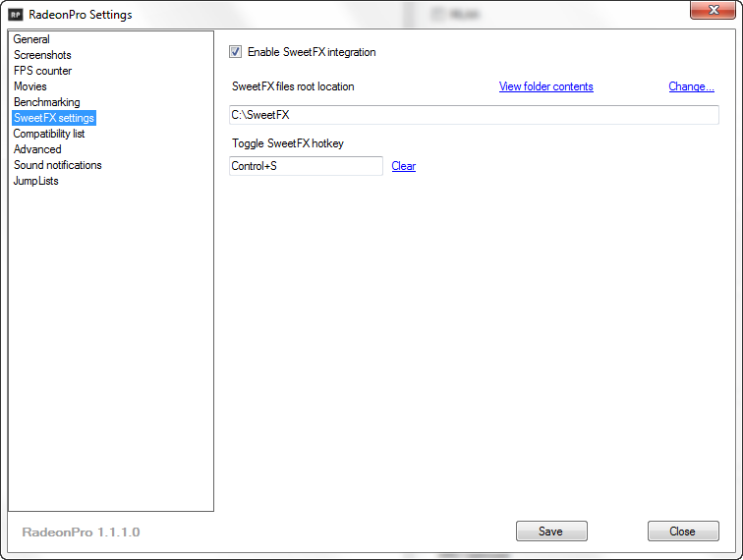Open the Compatibility list section

[x=49, y=134]
